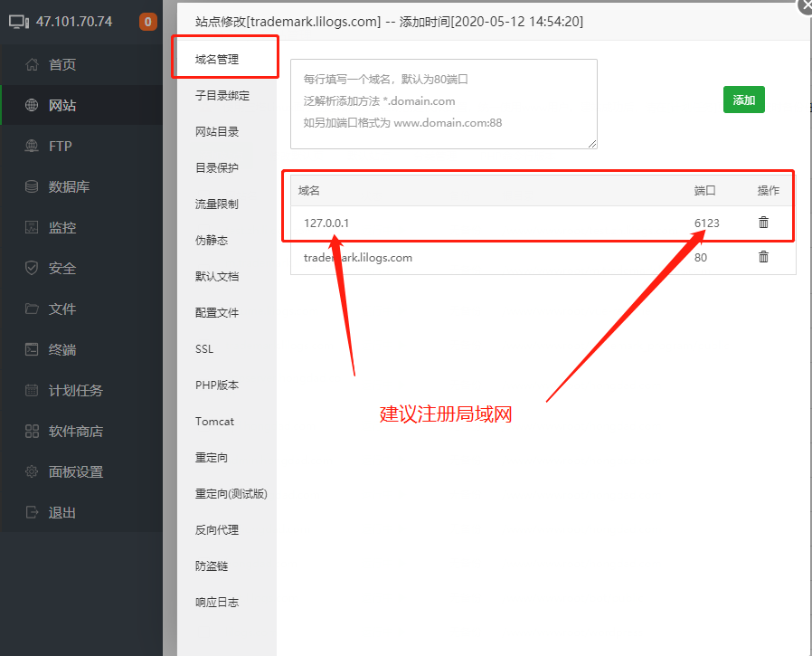Click the globe icon beside 网站

click(x=33, y=105)
